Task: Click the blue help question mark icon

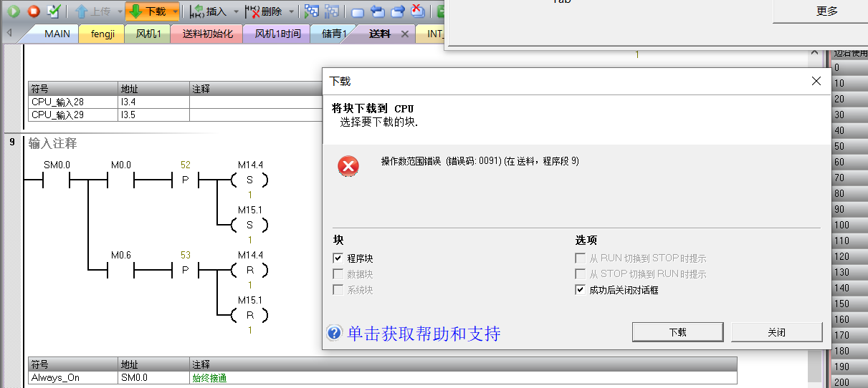Action: click(x=334, y=334)
